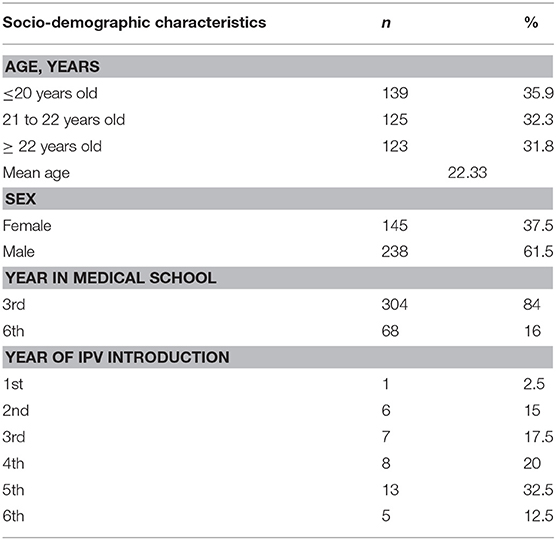The width and height of the screenshot is (556, 540).
Task: Select the 21 to 22 years old row
Action: [278, 120]
